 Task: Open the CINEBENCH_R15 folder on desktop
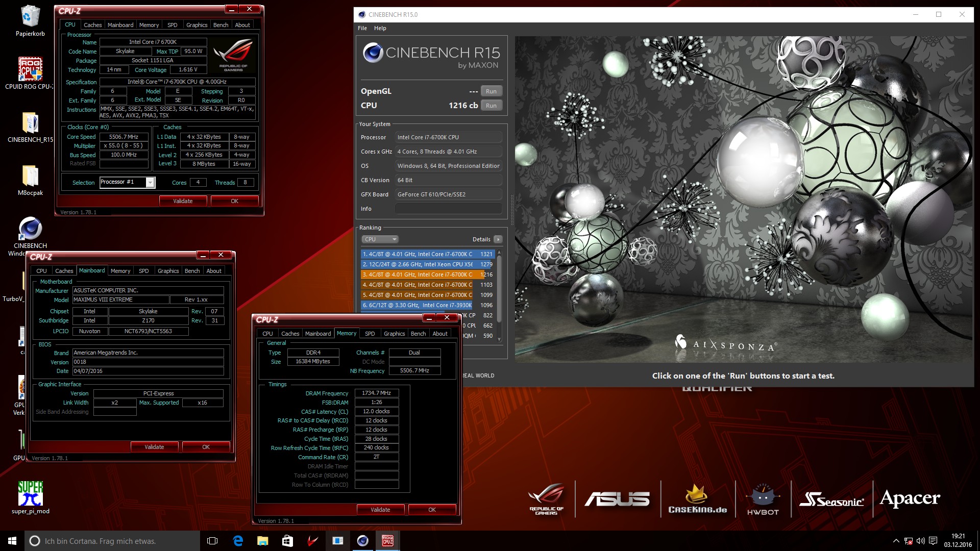point(30,127)
